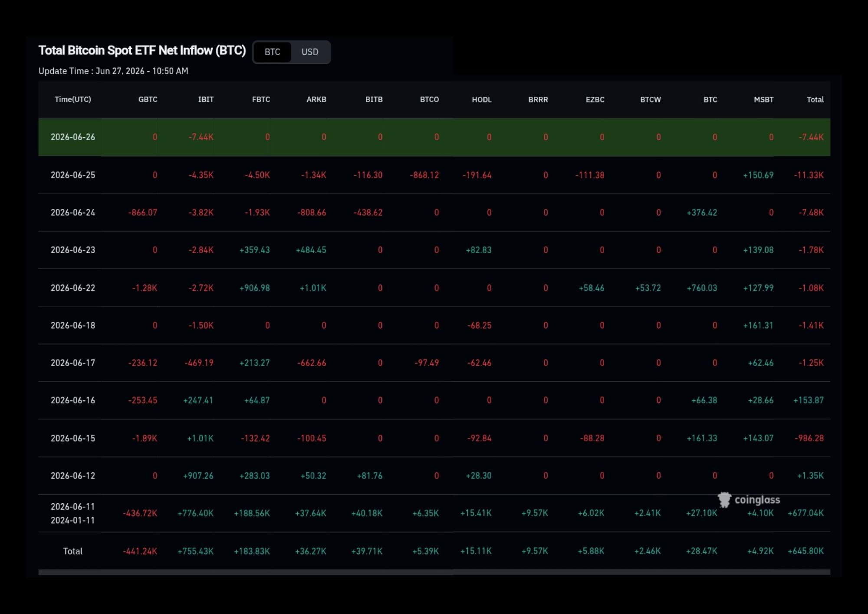Select the 2026-06-18 date cell
868x614 pixels.
(73, 325)
